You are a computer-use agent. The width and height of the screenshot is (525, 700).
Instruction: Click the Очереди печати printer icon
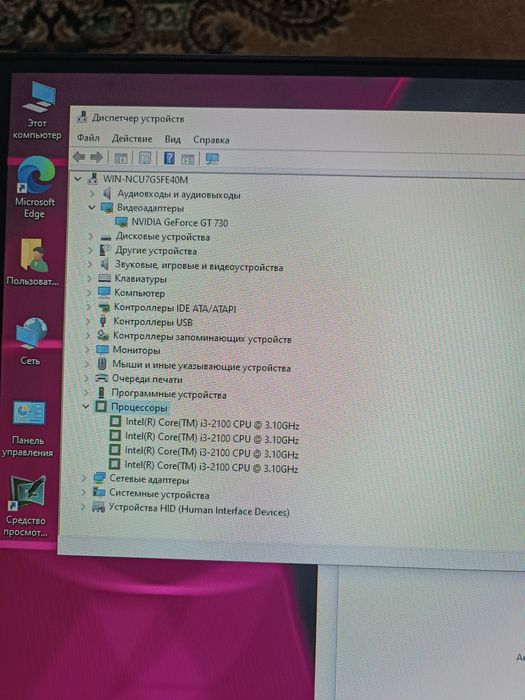click(x=102, y=379)
